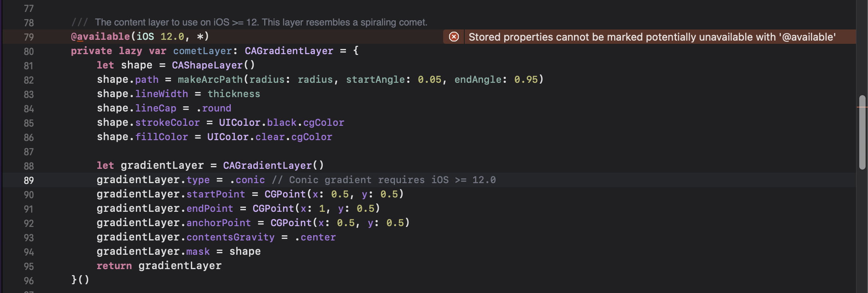The height and width of the screenshot is (293, 868).
Task: Click the closing '}()' on line 96
Action: click(80, 280)
